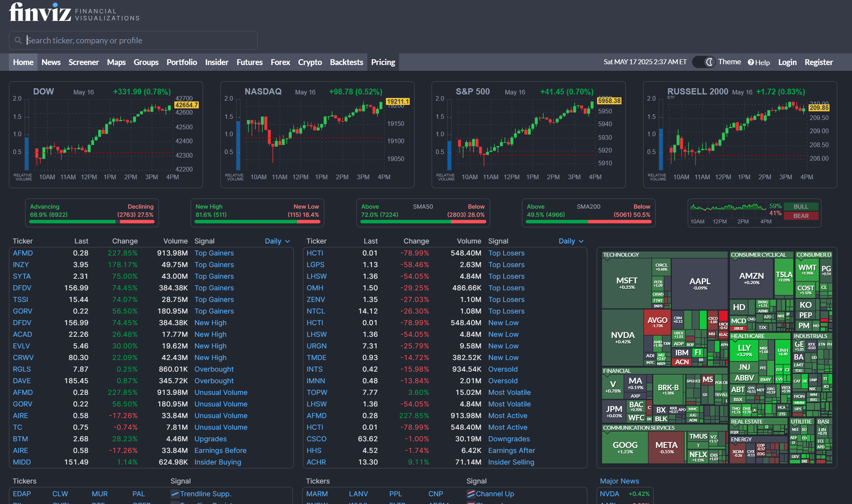The height and width of the screenshot is (504, 852).
Task: Open the INZY ticker link
Action: pos(21,265)
